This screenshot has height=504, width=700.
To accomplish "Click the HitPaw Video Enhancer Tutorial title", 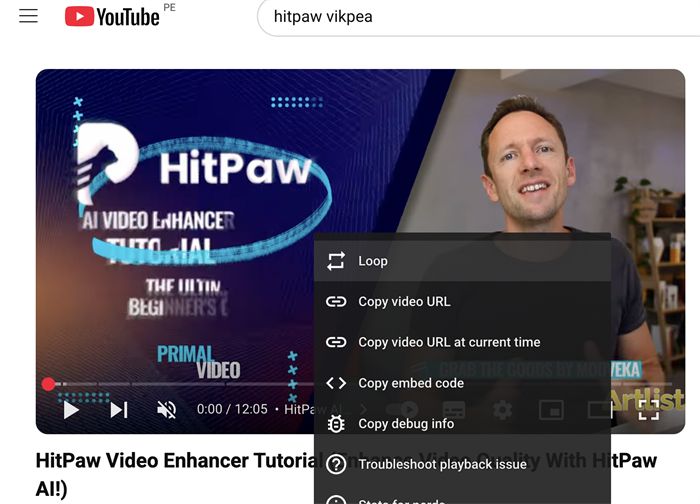I will tap(346, 475).
